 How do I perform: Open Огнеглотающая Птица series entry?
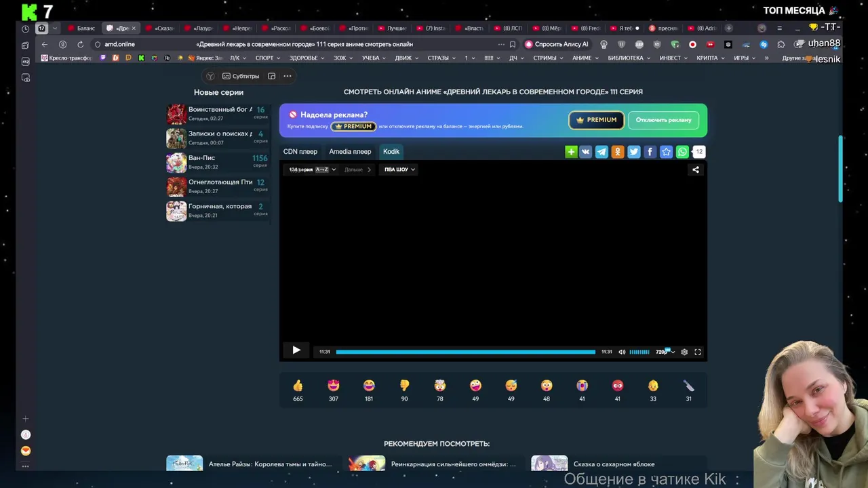pyautogui.click(x=218, y=186)
